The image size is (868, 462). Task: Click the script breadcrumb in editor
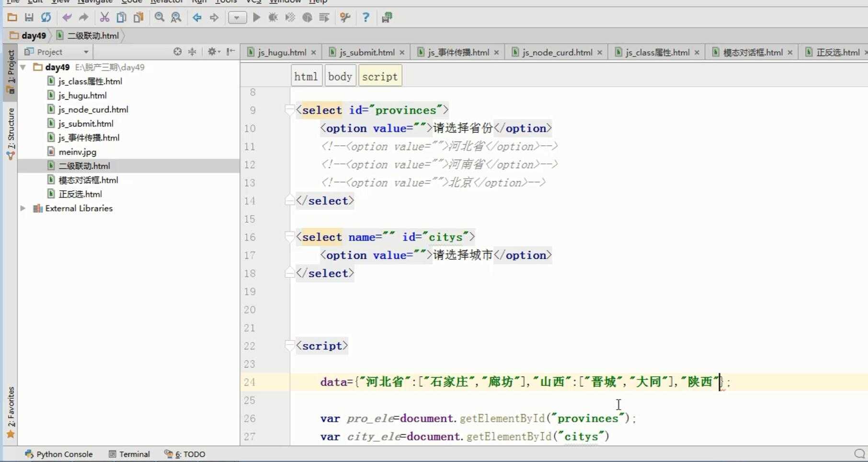pos(380,76)
